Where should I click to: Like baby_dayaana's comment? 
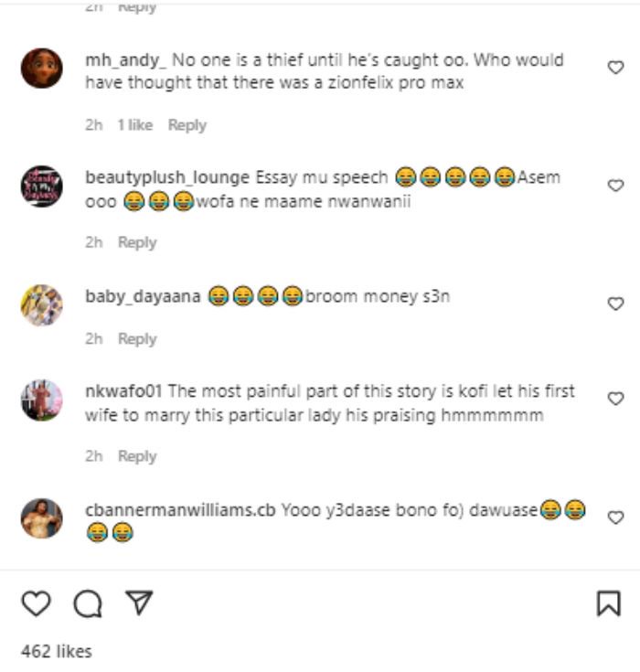tap(615, 304)
